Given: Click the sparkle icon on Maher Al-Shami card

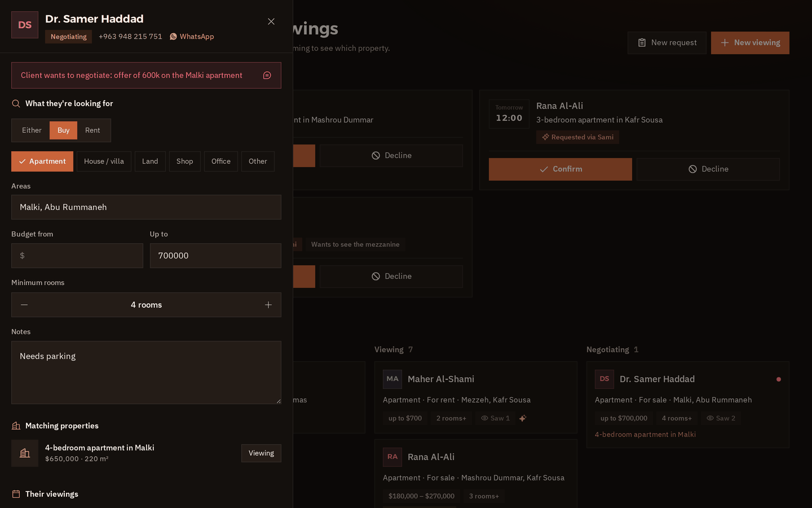Looking at the screenshot, I should (x=523, y=418).
